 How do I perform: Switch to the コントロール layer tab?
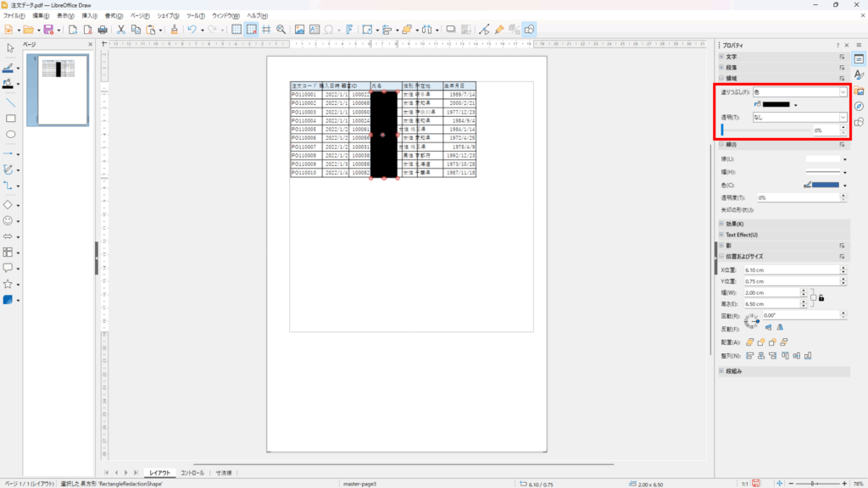coord(192,472)
